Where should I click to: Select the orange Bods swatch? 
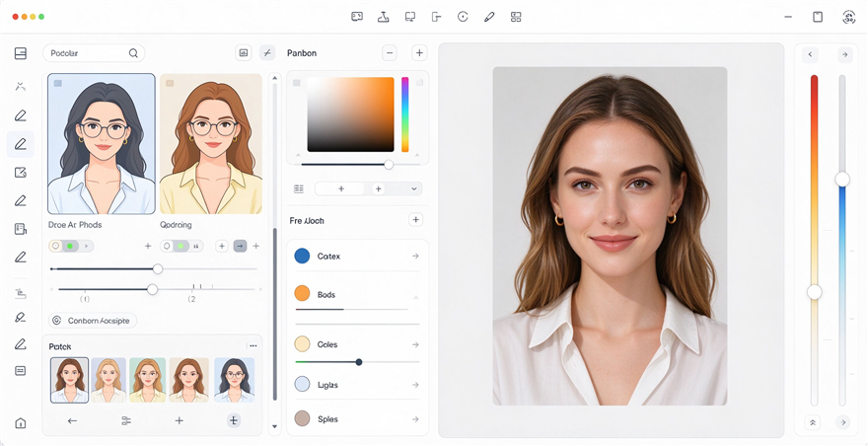302,294
